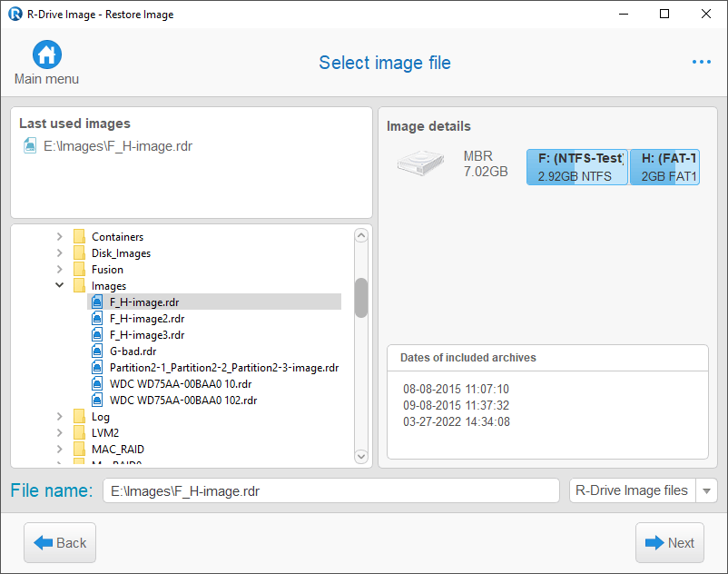Expand the Fusion folder
The width and height of the screenshot is (728, 574).
tap(59, 269)
